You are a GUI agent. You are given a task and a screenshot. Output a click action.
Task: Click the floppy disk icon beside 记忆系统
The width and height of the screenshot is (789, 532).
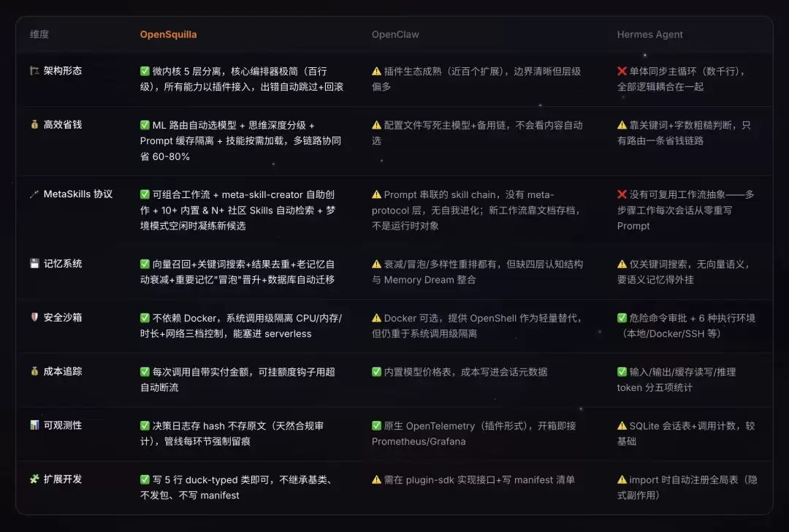(x=34, y=263)
